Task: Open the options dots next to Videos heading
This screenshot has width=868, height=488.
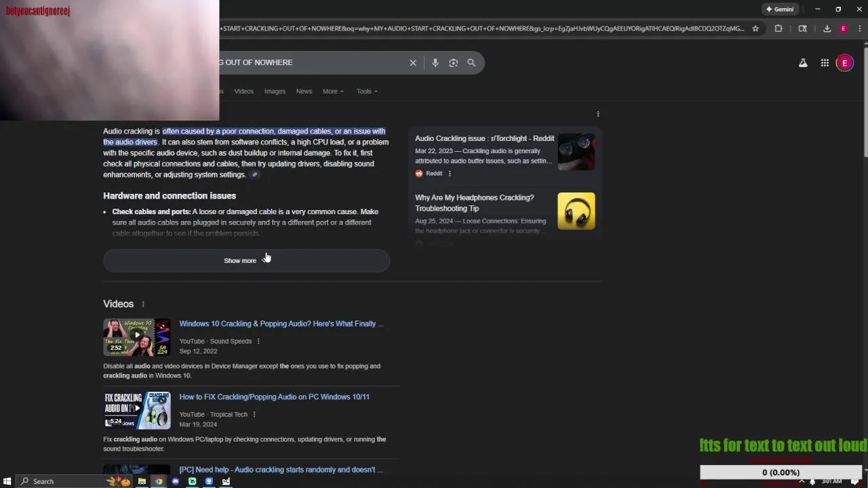Action: pyautogui.click(x=143, y=304)
